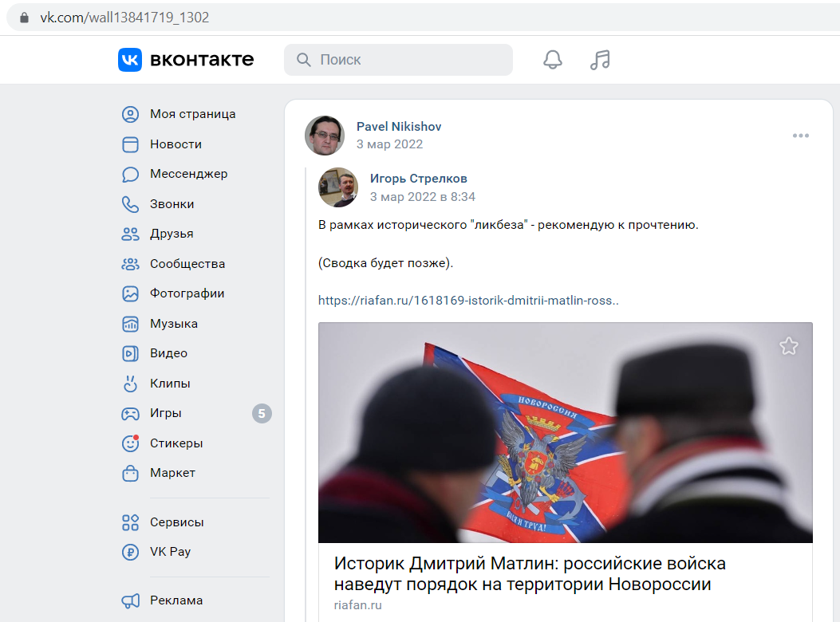This screenshot has width=840, height=622.
Task: Click the My Page profile icon
Action: (x=130, y=114)
